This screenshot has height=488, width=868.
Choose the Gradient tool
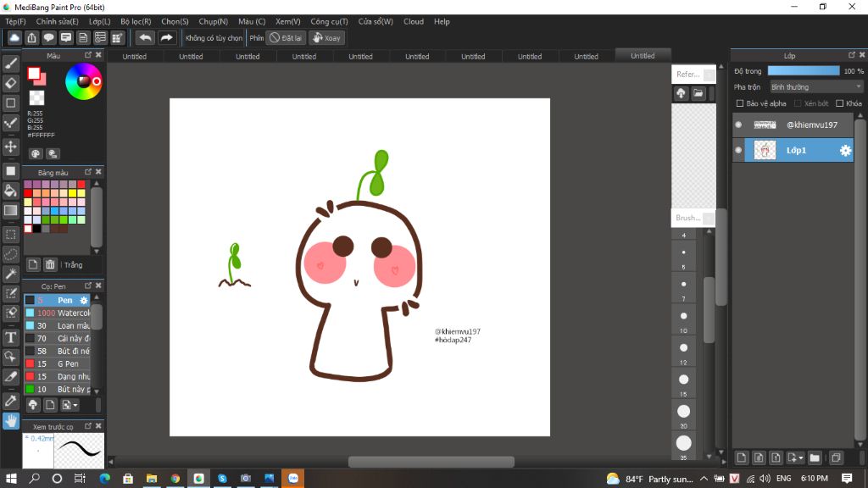click(10, 210)
